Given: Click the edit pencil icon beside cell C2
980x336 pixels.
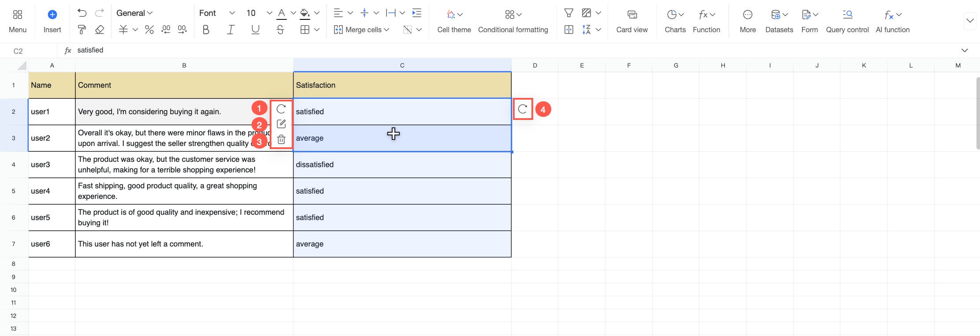Looking at the screenshot, I should coord(281,124).
